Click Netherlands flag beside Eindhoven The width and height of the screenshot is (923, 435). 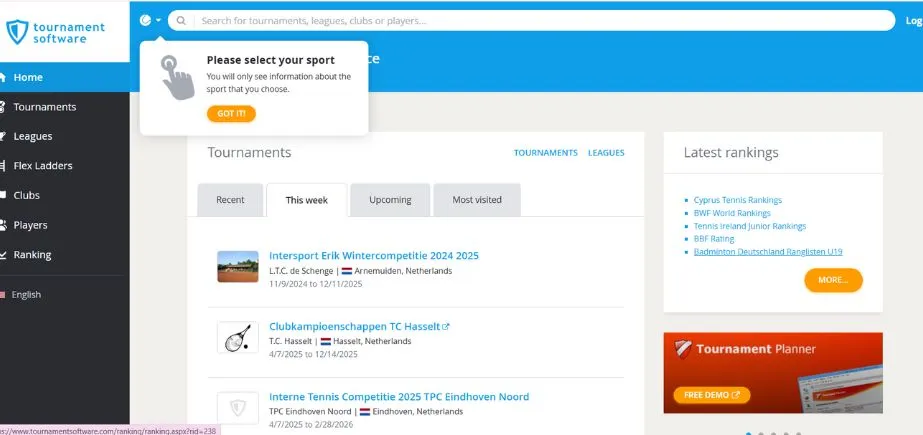click(x=365, y=412)
